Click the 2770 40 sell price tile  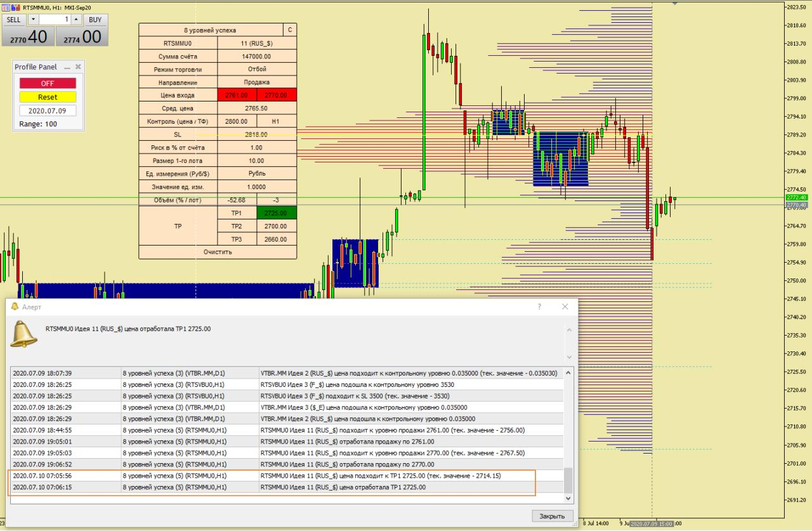(x=28, y=37)
